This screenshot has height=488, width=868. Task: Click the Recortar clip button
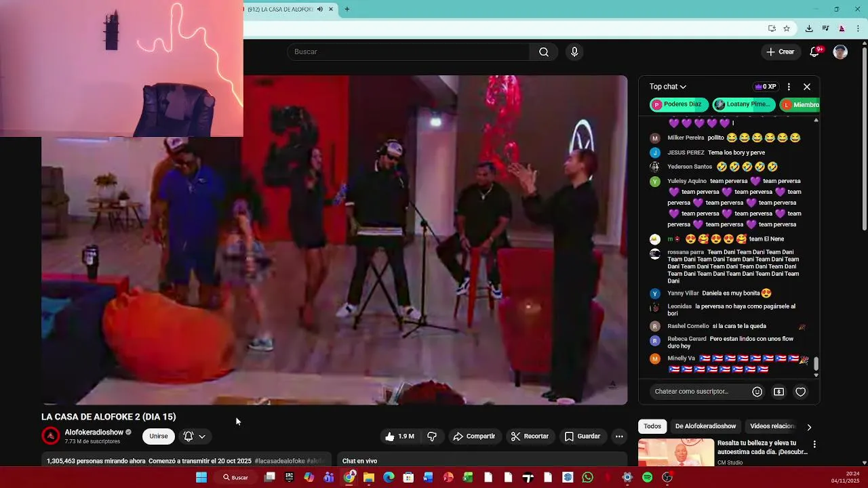click(530, 436)
